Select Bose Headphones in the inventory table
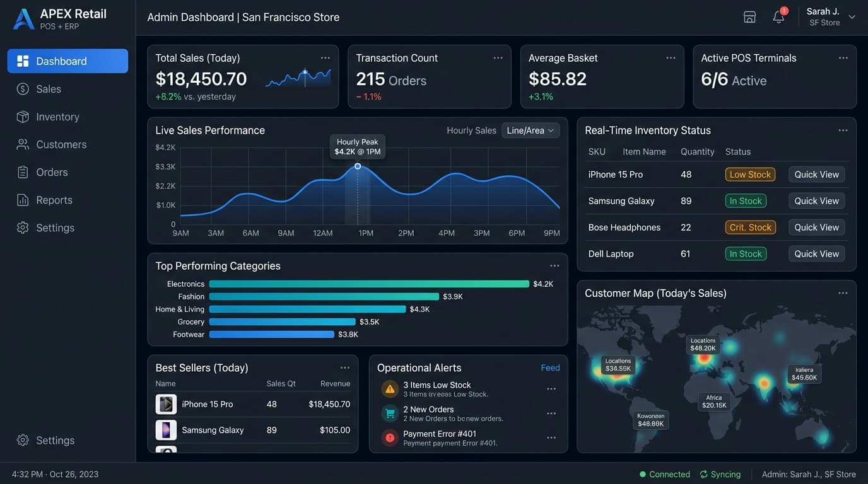The image size is (868, 484). (625, 228)
